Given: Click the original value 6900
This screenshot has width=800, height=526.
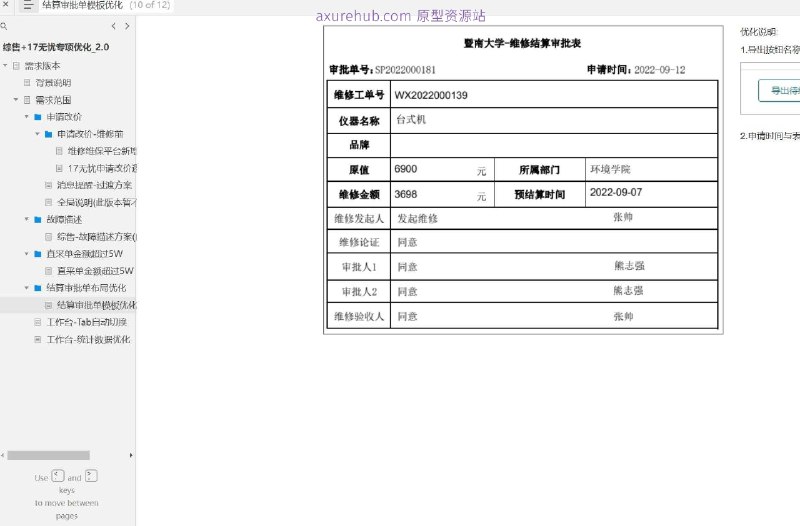Looking at the screenshot, I should coord(406,169).
